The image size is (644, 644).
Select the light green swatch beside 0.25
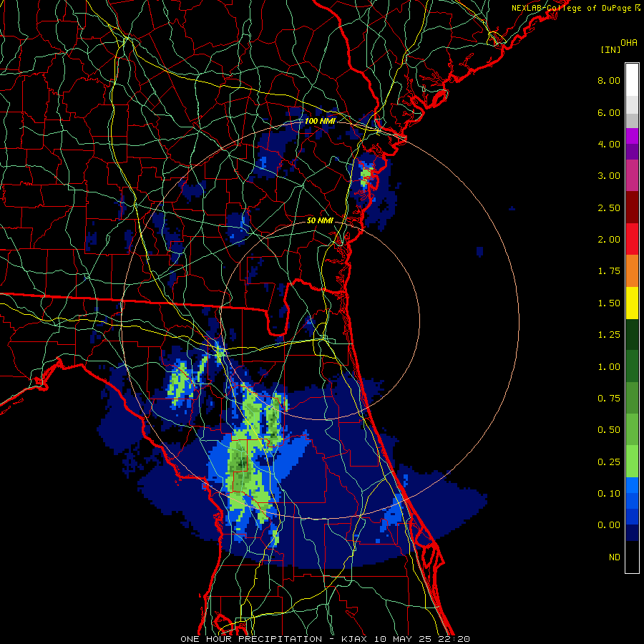coord(632,462)
